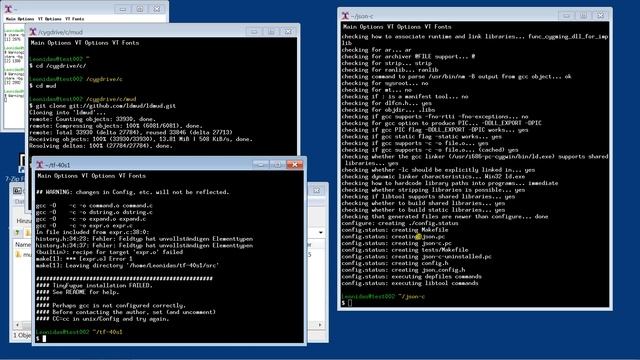
Task: Open Main Options in top-left '~' xterm
Action: [x=20, y=19]
